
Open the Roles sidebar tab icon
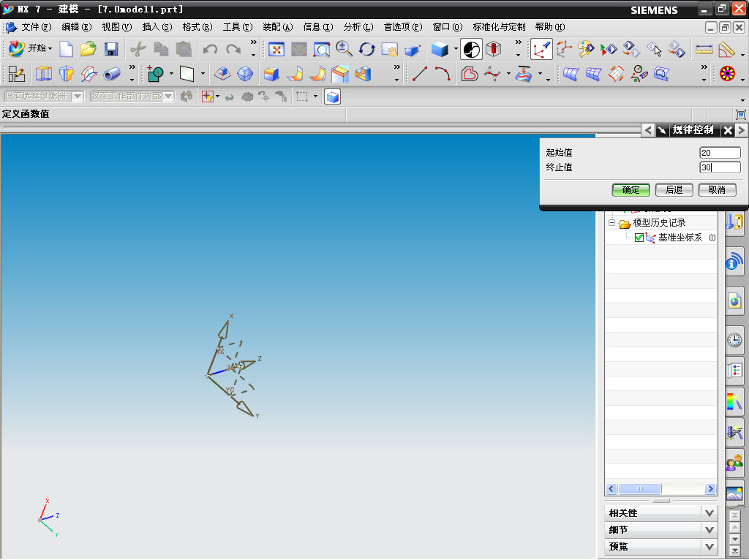(x=734, y=461)
